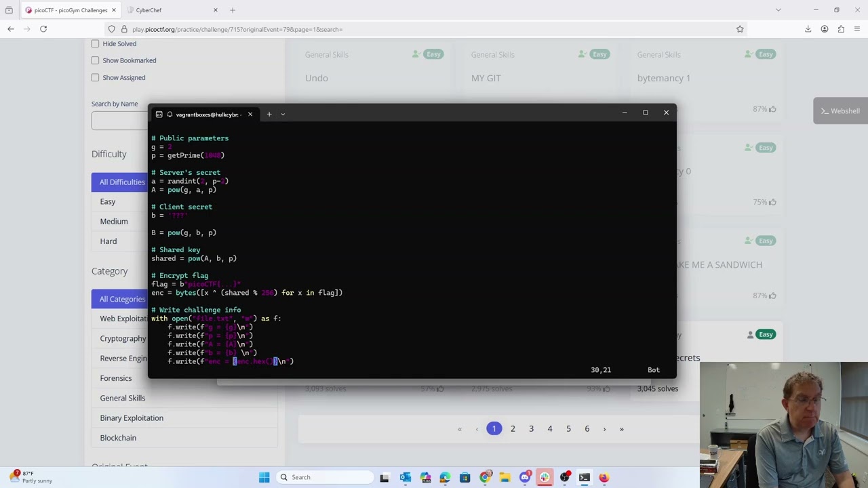Open the Firefox View tab list icon
This screenshot has height=488, width=868.
9,10
